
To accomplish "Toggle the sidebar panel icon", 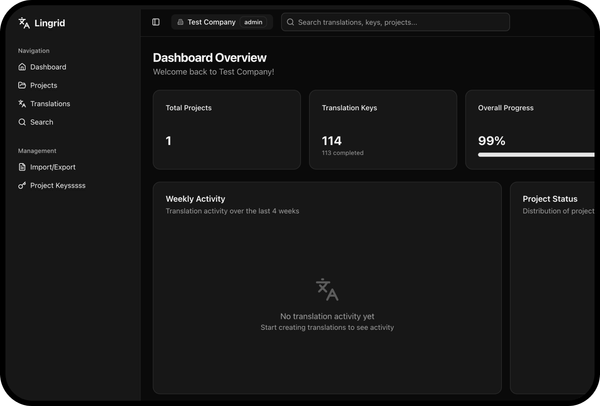I will coord(156,22).
